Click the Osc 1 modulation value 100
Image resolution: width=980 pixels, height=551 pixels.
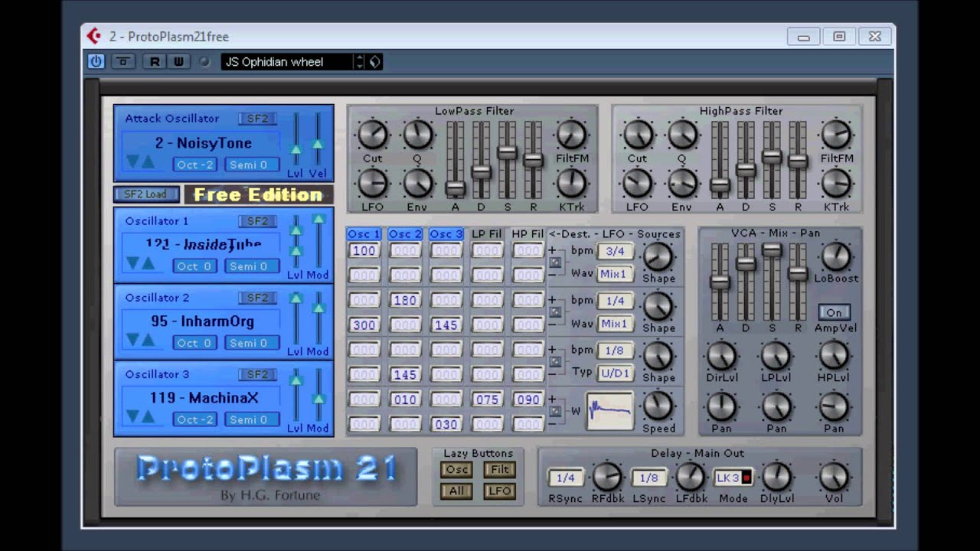coord(364,251)
